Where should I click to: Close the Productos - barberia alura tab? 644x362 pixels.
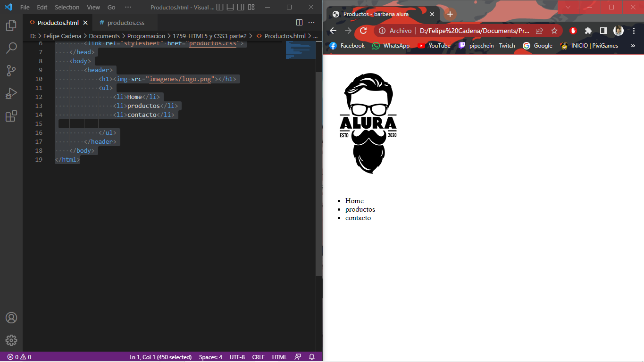tap(432, 14)
